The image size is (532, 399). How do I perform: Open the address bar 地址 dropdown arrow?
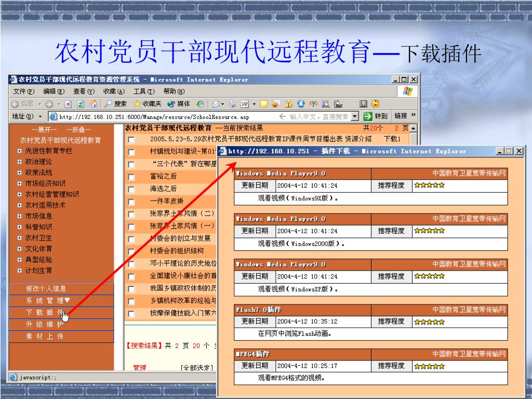(40, 116)
